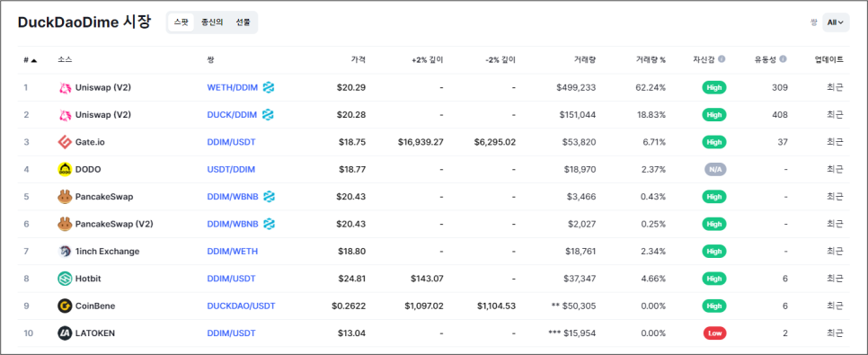Sort by the 거래량 column header
Screen dimensions: 868x355
point(585,60)
